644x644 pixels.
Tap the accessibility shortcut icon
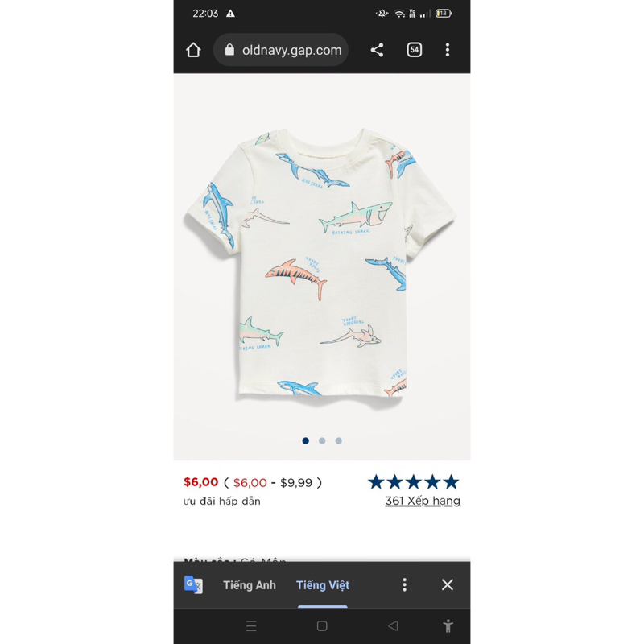448,626
